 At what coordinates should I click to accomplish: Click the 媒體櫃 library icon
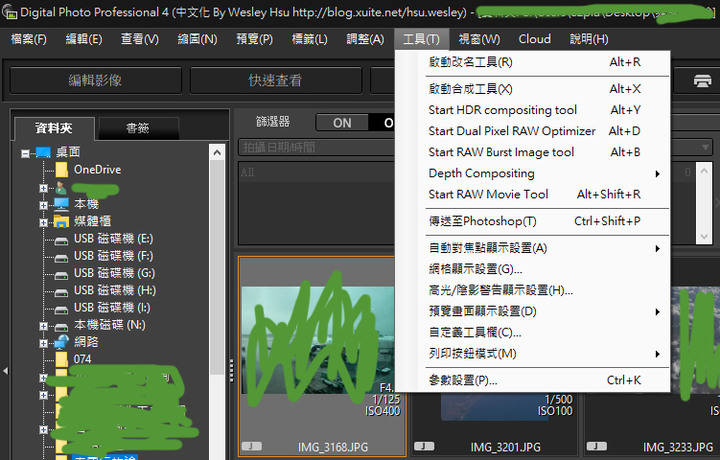coord(61,221)
